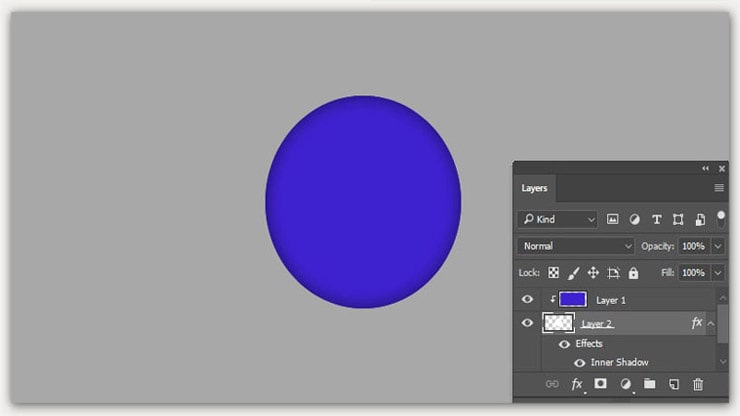740x416 pixels.
Task: Click the scroll up arrow in layers list
Action: [x=723, y=297]
